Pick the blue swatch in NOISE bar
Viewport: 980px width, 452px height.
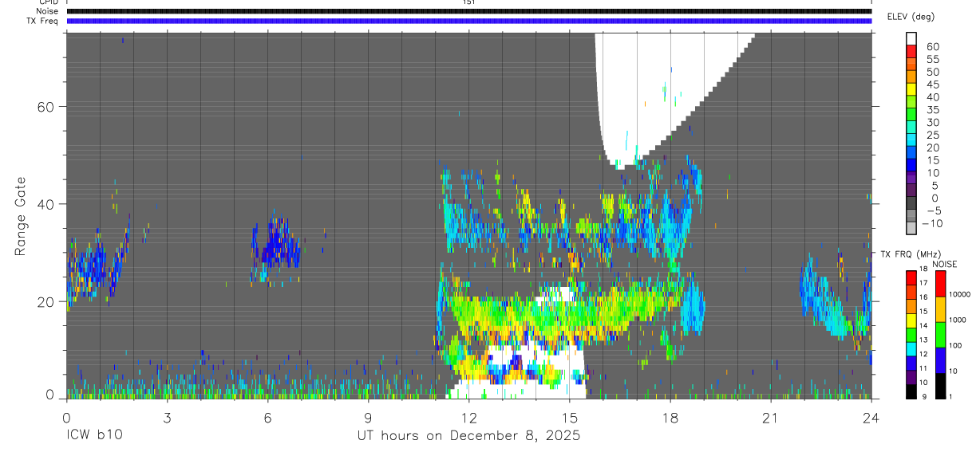pyautogui.click(x=940, y=360)
